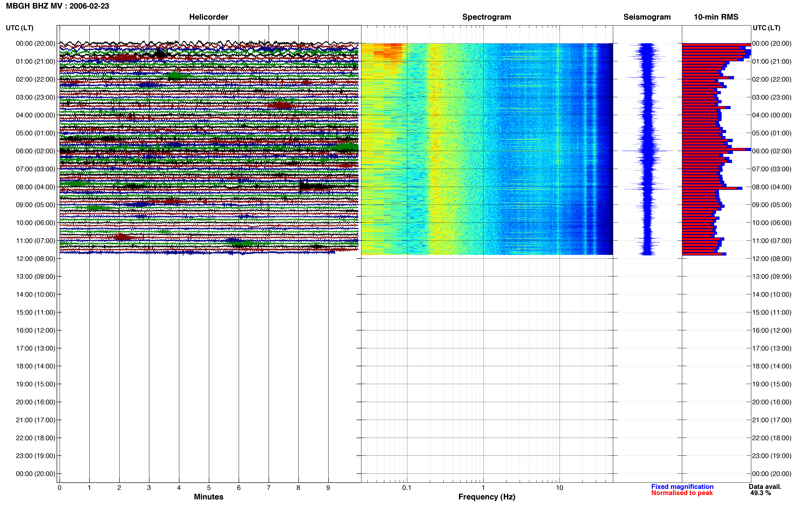This screenshot has height=508, width=812.
Task: Click the Data avail. label
Action: (765, 486)
